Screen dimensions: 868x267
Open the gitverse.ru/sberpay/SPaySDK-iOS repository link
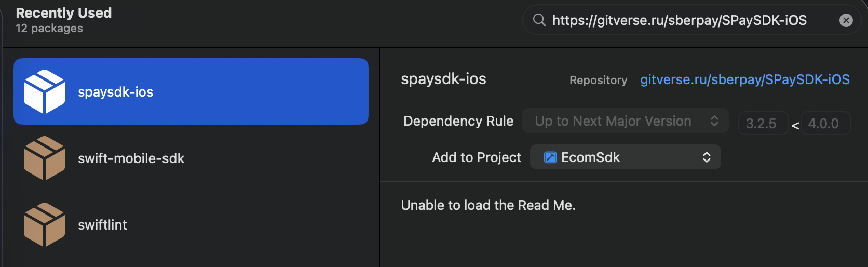coord(745,79)
